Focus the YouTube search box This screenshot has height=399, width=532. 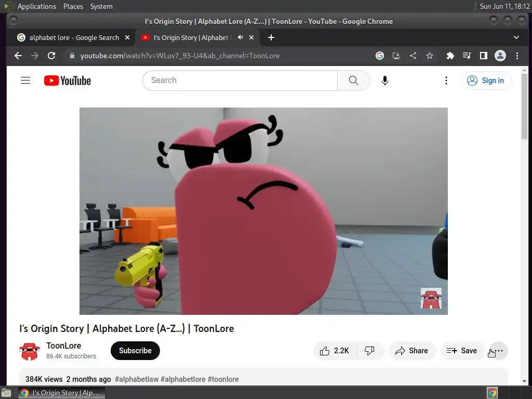(x=240, y=81)
